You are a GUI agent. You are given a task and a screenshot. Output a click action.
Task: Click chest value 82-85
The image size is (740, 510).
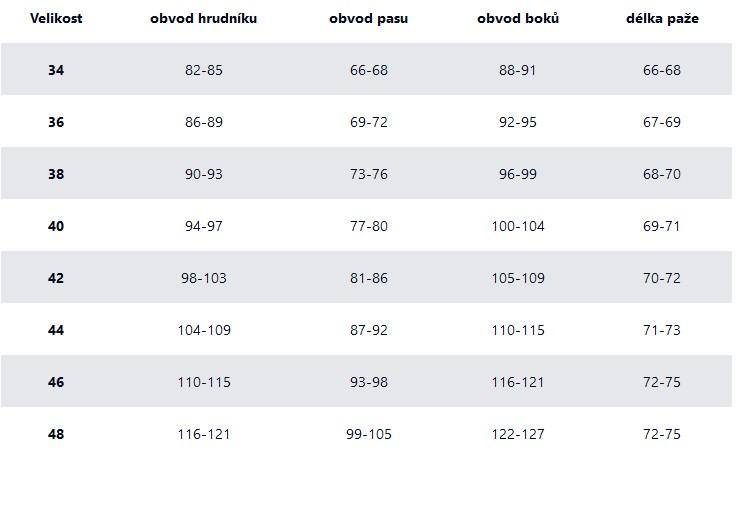tap(204, 70)
